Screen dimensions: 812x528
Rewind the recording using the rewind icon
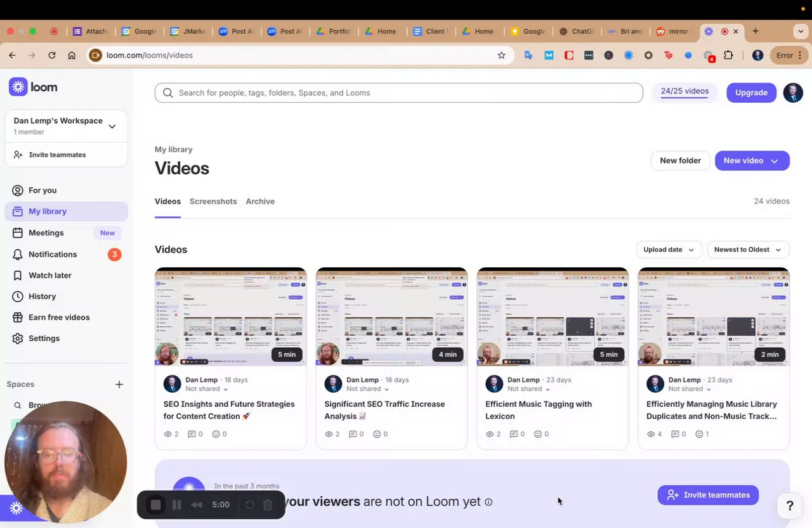point(197,505)
